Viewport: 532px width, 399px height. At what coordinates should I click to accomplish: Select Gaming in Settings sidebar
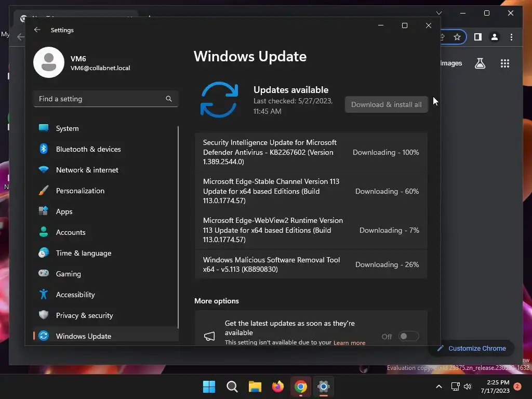(x=105, y=274)
